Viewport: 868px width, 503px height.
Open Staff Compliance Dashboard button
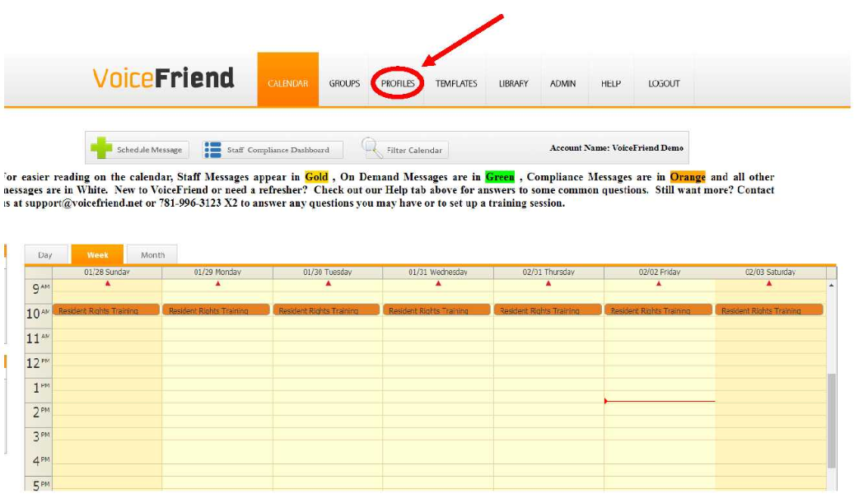point(273,150)
